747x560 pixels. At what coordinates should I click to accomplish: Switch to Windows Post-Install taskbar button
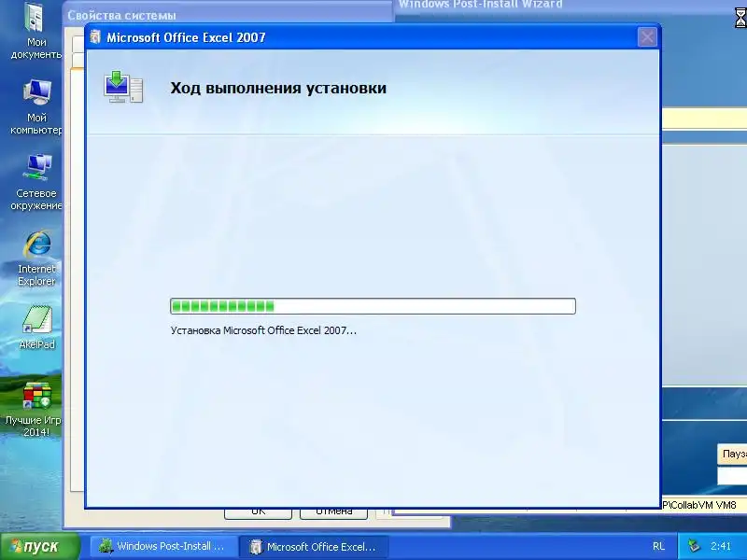tap(163, 546)
